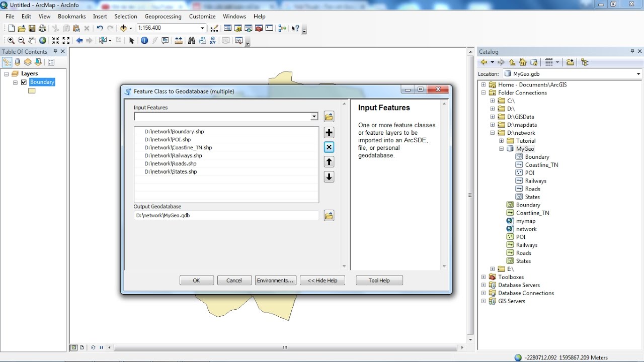Collapse the MyGeo geodatabase node
The image size is (644, 362).
[x=502, y=149]
